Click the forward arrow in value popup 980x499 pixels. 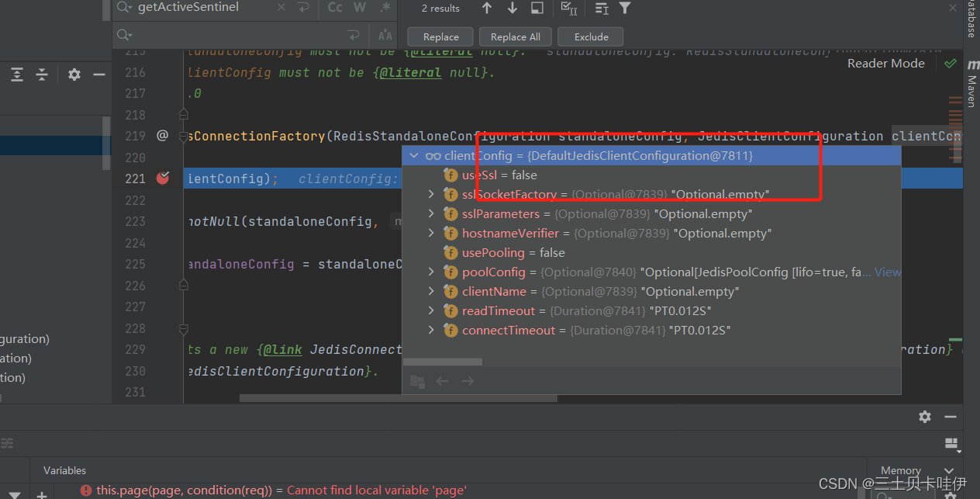pos(468,381)
